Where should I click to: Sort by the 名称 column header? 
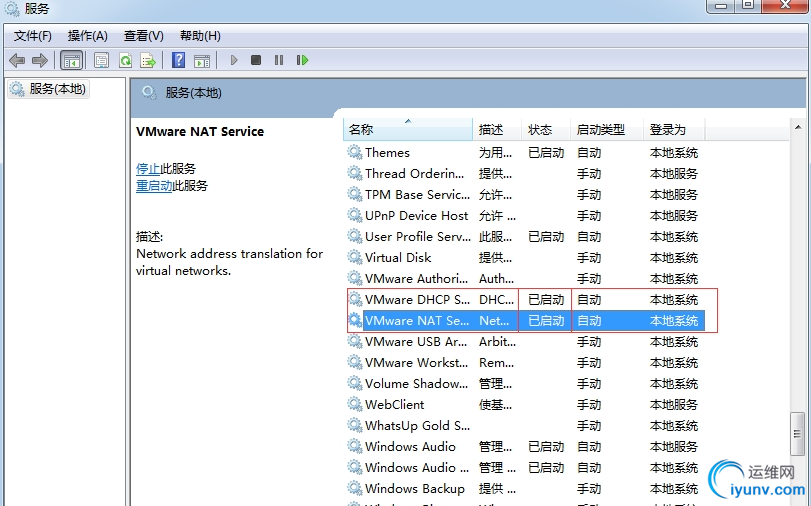[408, 129]
